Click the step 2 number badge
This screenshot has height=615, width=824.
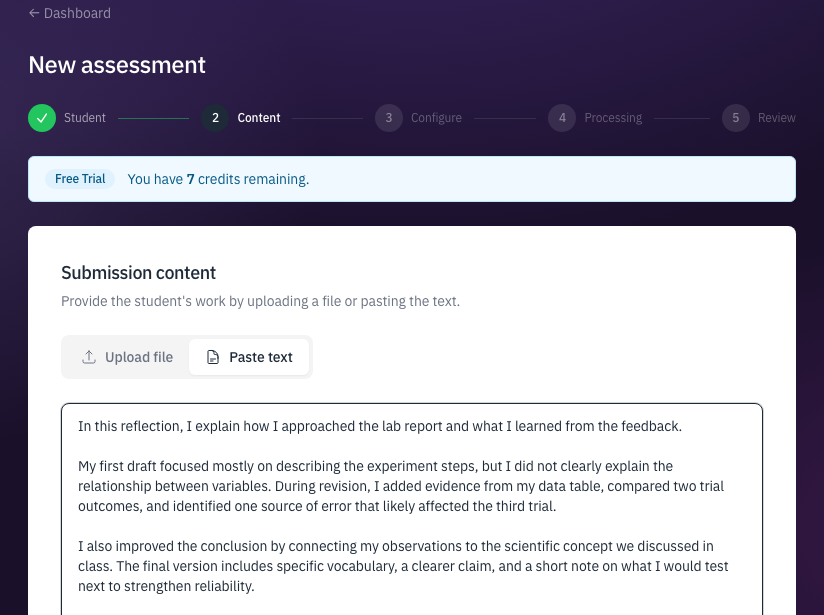pyautogui.click(x=215, y=117)
